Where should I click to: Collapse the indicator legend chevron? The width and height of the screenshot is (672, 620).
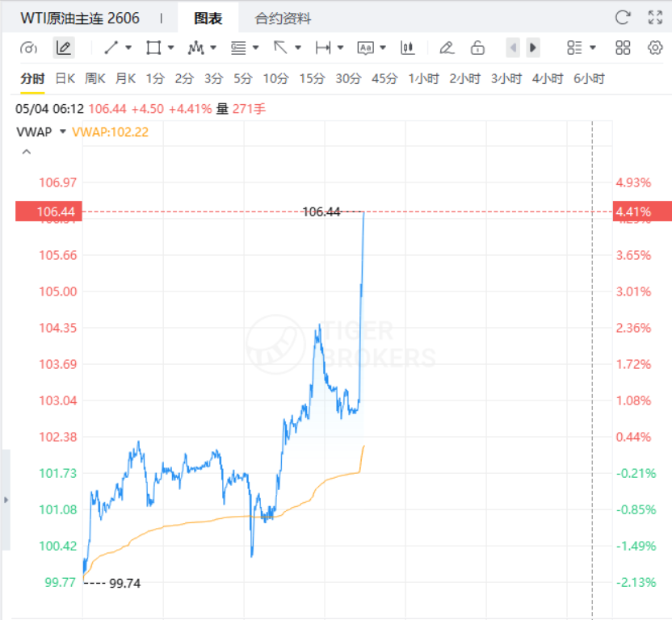[x=27, y=152]
